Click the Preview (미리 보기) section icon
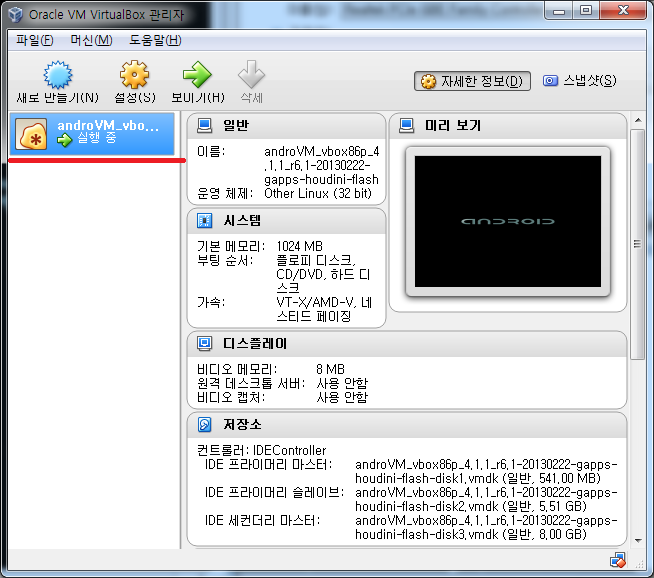The width and height of the screenshot is (654, 578). point(406,125)
